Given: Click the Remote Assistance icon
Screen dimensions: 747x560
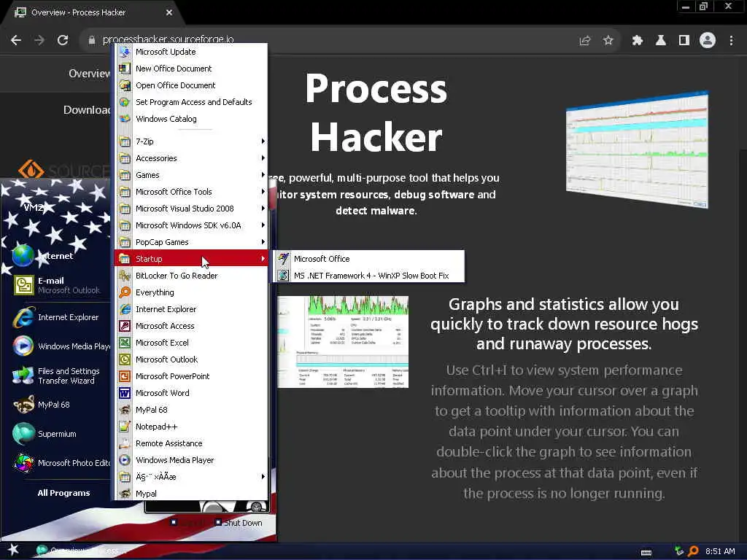Looking at the screenshot, I should pyautogui.click(x=125, y=443).
